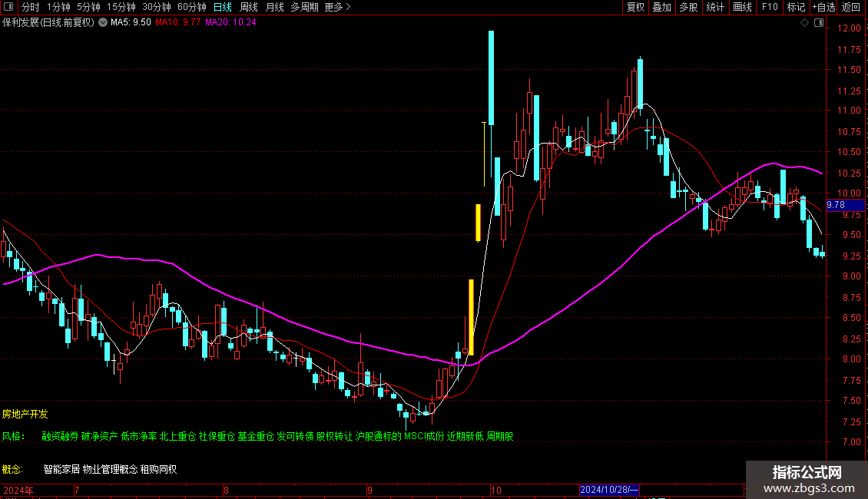This screenshot has height=499, width=868.
Task: Click the 融资融券 style tag
Action: tap(61, 437)
